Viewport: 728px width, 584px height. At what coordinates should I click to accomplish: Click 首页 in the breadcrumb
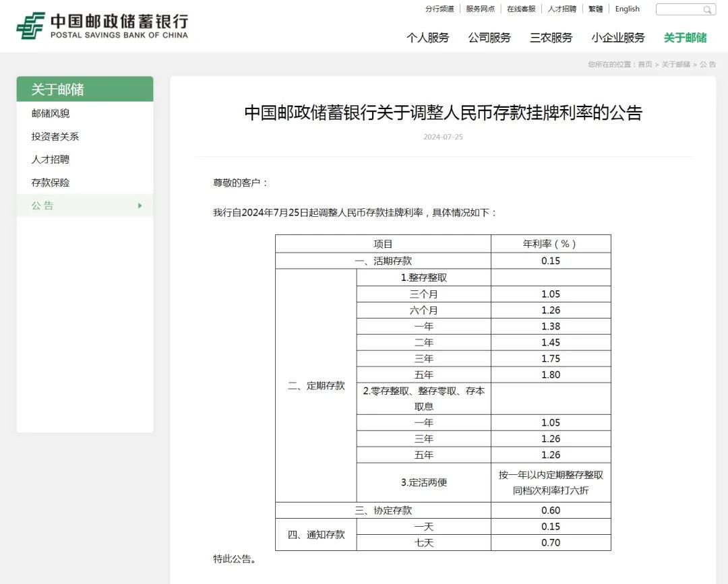[x=645, y=65]
